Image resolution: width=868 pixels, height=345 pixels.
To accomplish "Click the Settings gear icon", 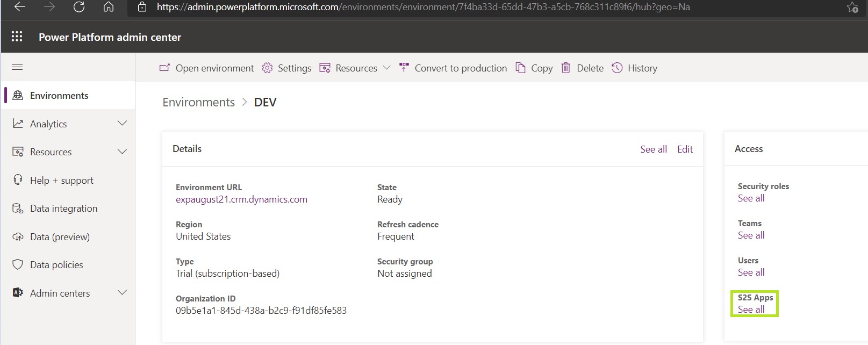I will tap(267, 68).
